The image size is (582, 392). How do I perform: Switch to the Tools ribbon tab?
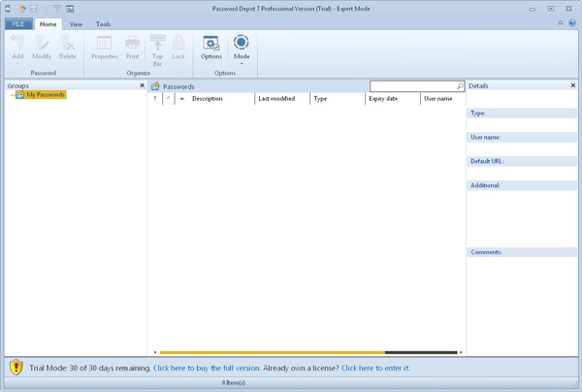click(103, 23)
